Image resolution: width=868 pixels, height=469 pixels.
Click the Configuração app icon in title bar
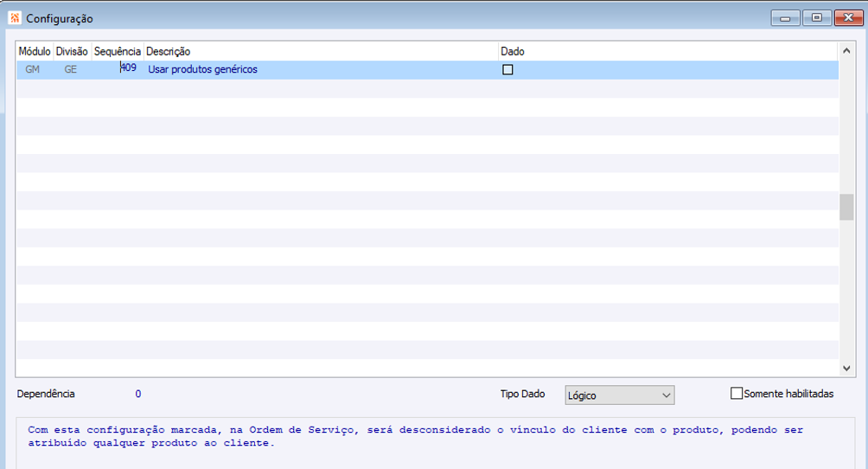tap(15, 18)
